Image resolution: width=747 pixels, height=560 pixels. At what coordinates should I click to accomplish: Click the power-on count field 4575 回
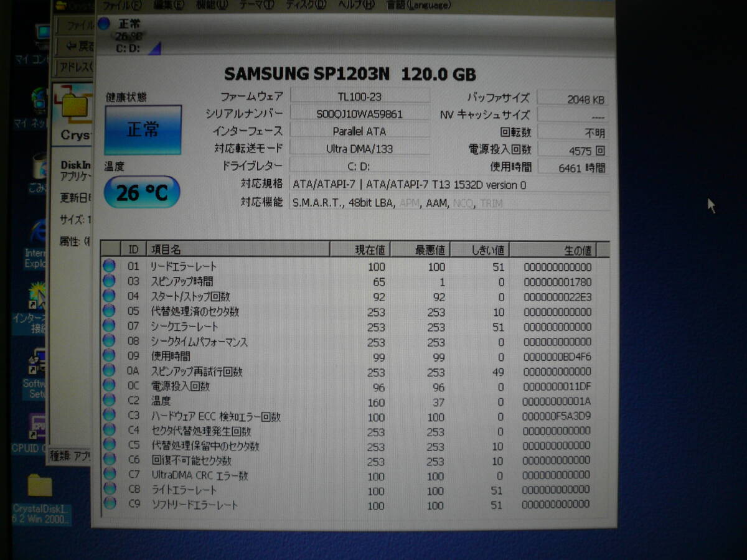click(x=572, y=150)
